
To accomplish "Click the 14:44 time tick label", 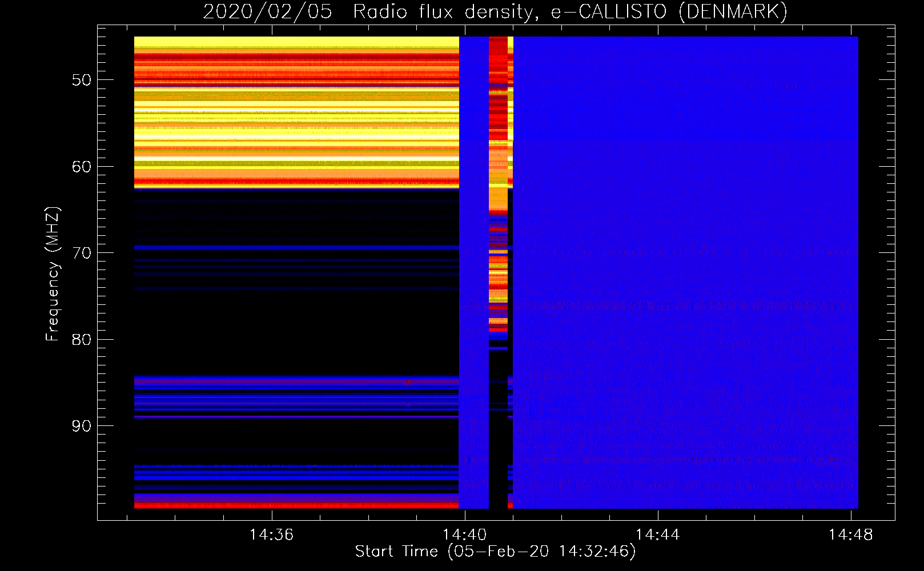I will (x=658, y=534).
